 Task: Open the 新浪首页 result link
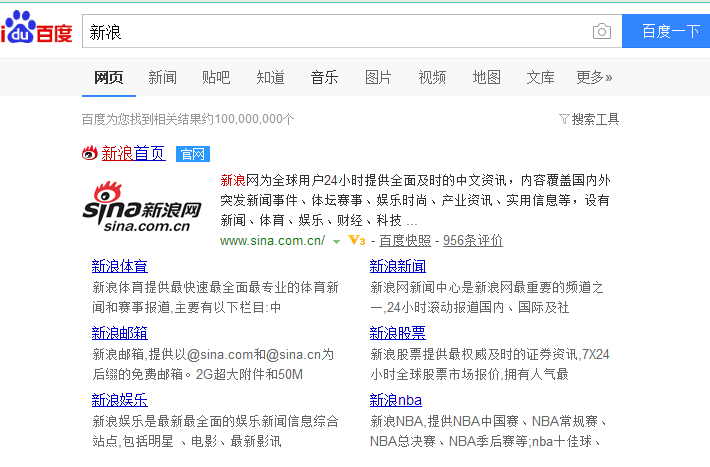coord(133,154)
